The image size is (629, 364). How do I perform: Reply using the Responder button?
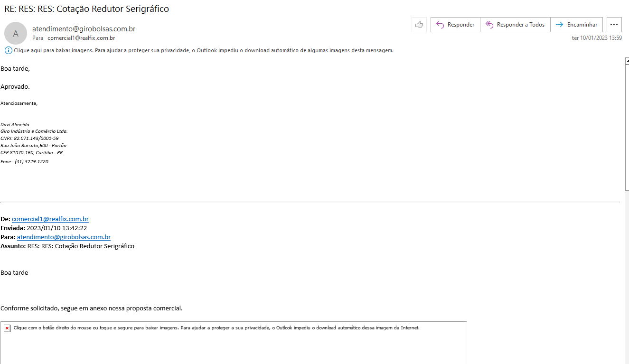(x=455, y=25)
